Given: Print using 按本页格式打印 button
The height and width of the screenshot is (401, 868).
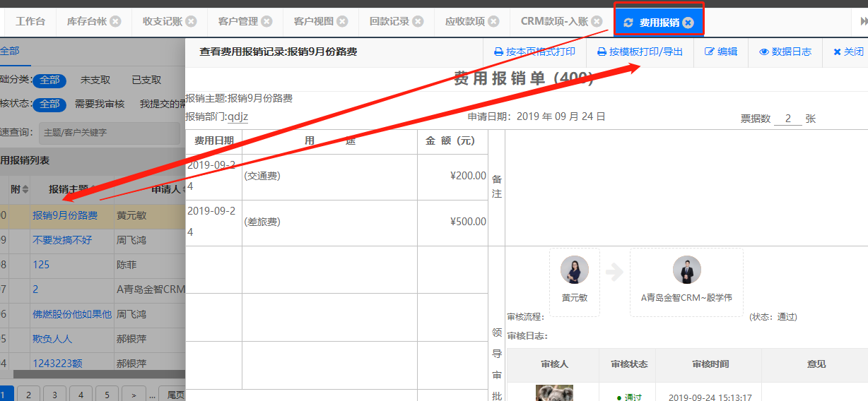Looking at the screenshot, I should (534, 52).
